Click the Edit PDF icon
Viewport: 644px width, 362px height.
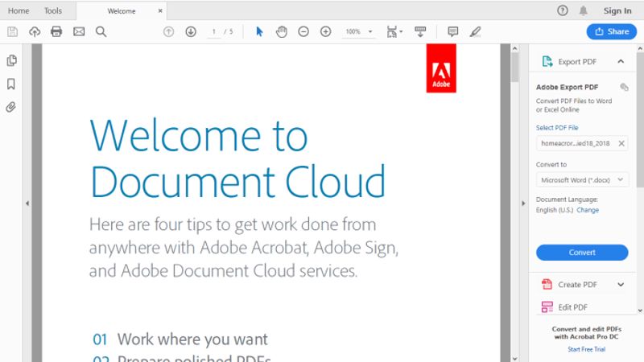coord(547,307)
